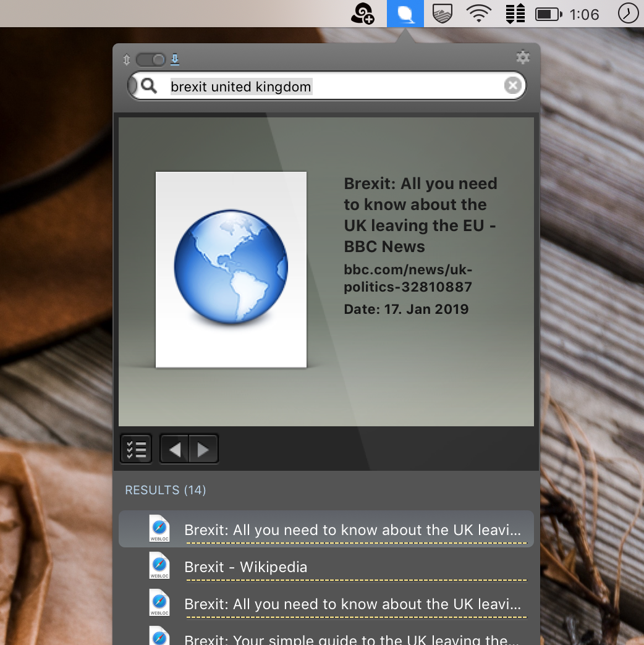Click the Date: 17. Jan 2019 text

click(x=406, y=309)
